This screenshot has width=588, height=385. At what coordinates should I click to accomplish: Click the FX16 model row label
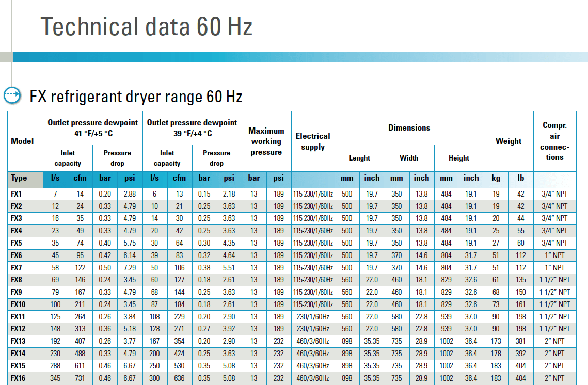click(18, 378)
